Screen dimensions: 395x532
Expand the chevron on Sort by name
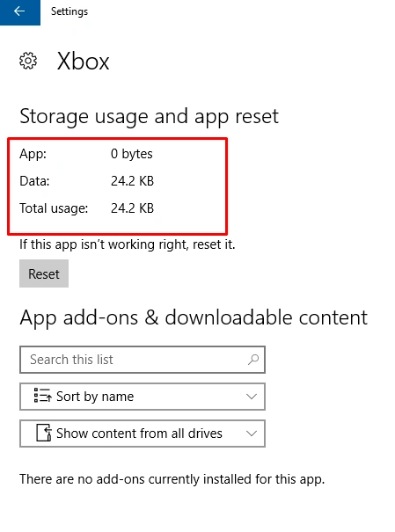tap(252, 397)
